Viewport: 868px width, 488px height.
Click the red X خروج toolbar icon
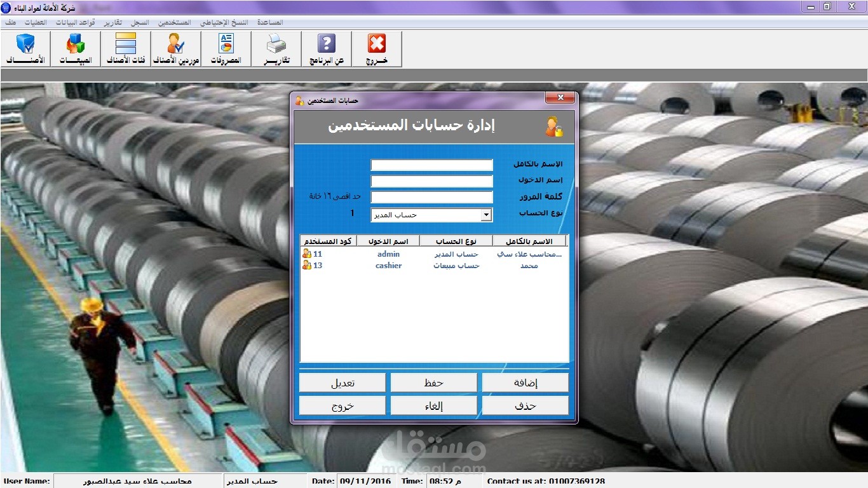377,49
